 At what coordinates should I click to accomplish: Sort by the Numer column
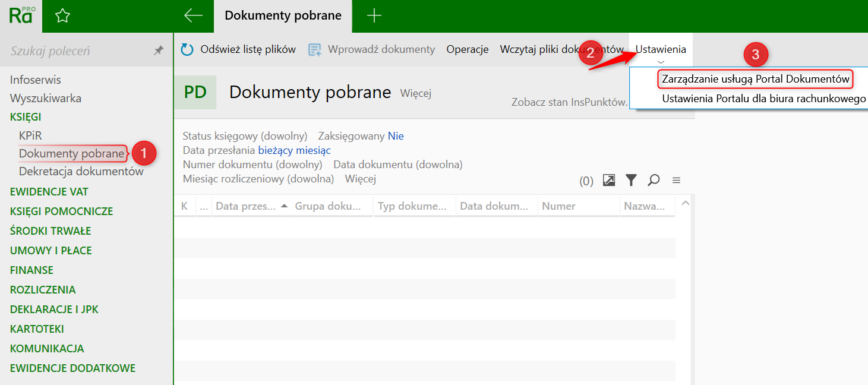(x=579, y=206)
